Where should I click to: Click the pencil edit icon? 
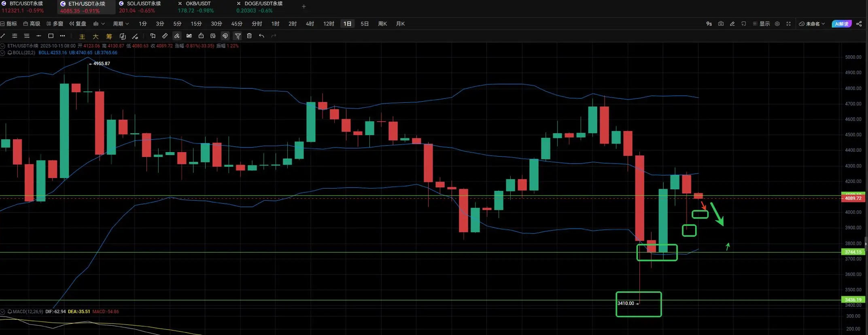(732, 24)
